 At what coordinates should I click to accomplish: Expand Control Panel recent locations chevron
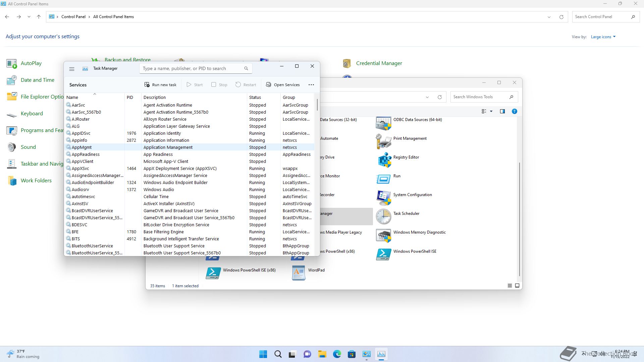(x=29, y=17)
